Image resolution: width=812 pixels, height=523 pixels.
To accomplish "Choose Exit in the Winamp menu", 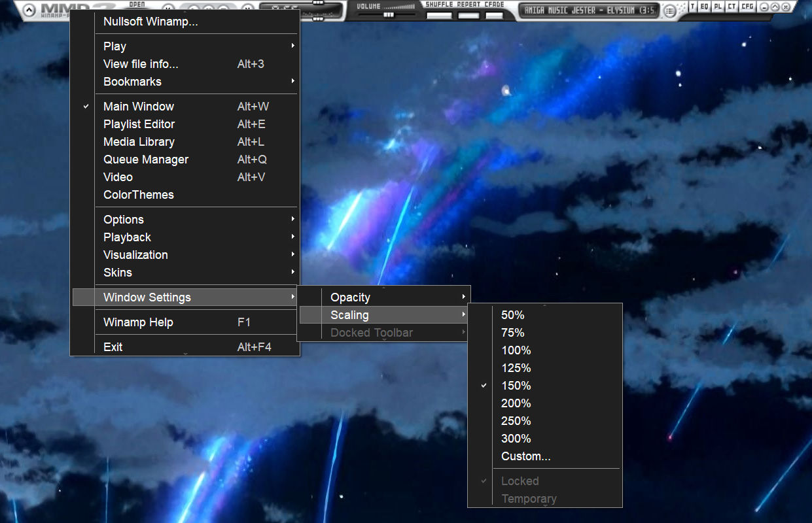I will click(185, 346).
